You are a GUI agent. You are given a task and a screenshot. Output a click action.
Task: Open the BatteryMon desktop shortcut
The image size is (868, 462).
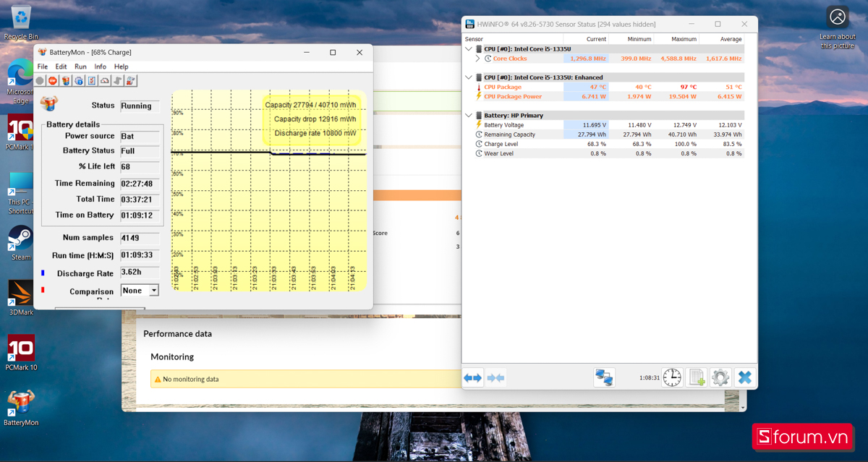[21, 408]
